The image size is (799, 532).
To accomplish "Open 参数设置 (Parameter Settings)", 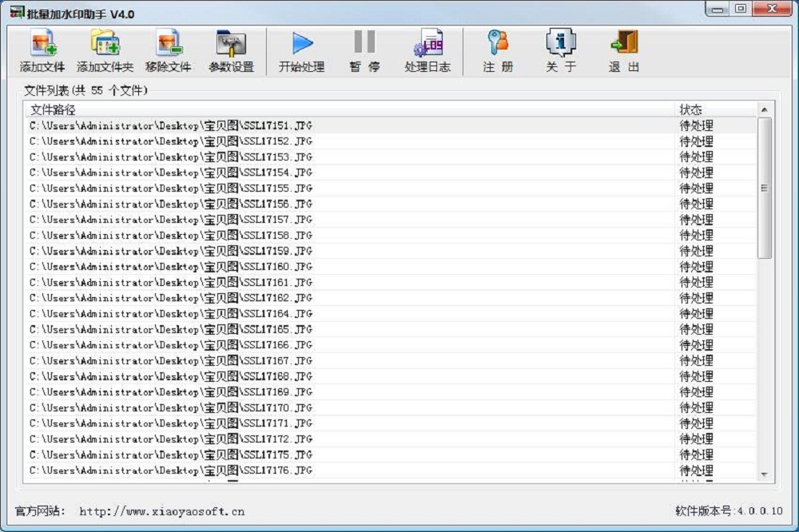I will pos(231,43).
